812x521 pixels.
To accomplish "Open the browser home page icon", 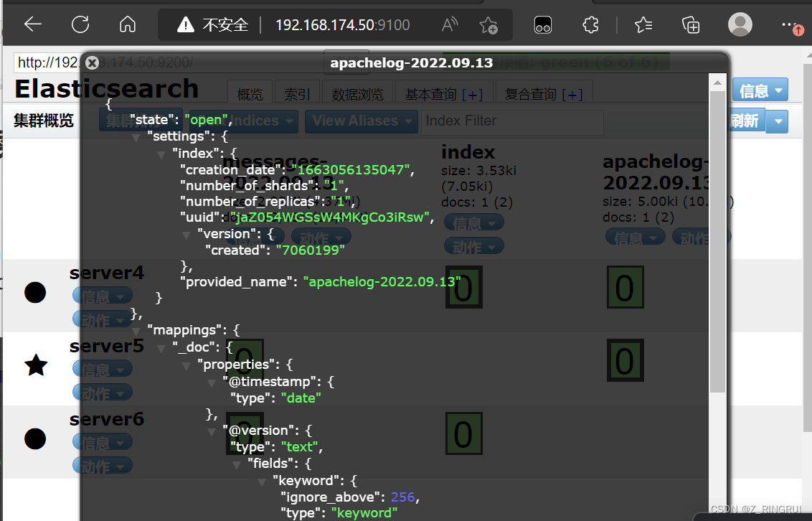I will pyautogui.click(x=128, y=24).
